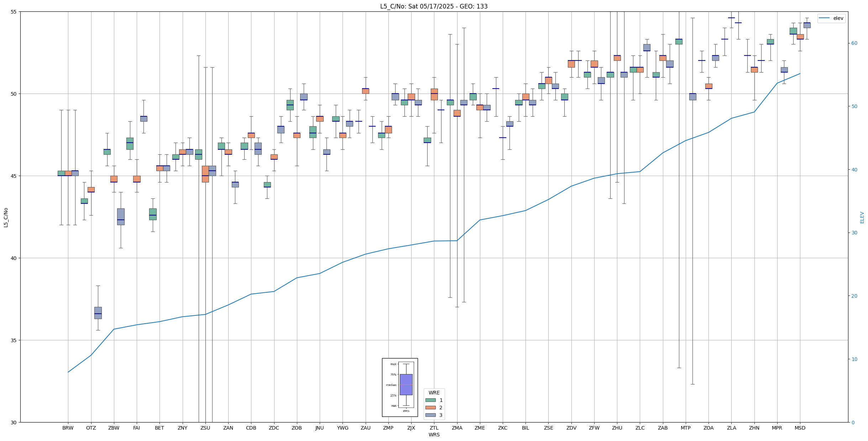The image size is (868, 441).
Task: Click the WRS x-axis title
Action: (434, 435)
